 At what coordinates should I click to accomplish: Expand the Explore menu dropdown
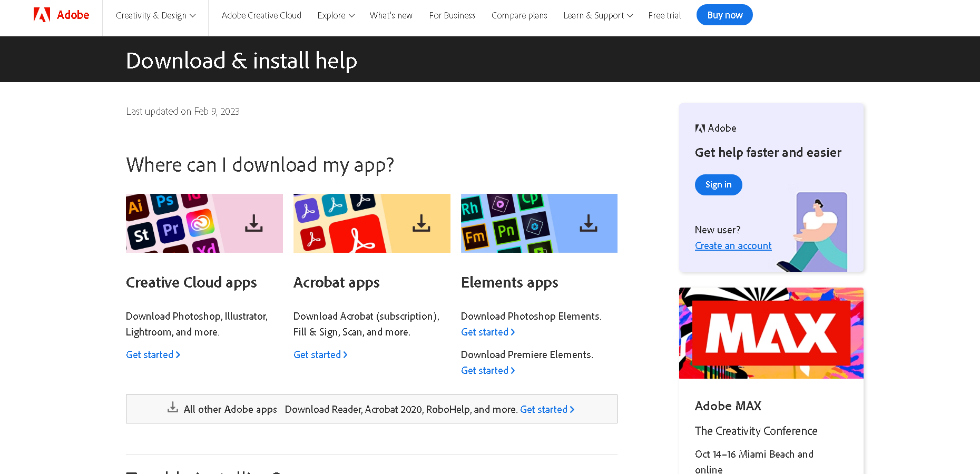point(336,16)
